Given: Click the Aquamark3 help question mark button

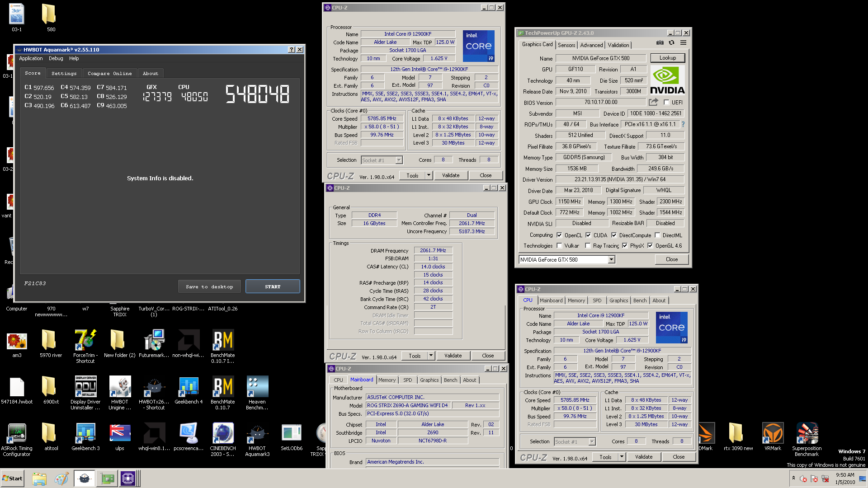Looking at the screenshot, I should tap(292, 50).
